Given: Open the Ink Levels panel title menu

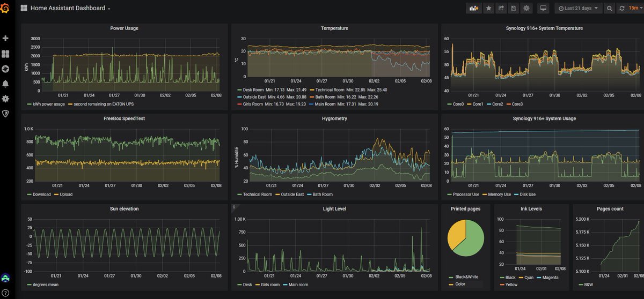Looking at the screenshot, I should tap(531, 208).
